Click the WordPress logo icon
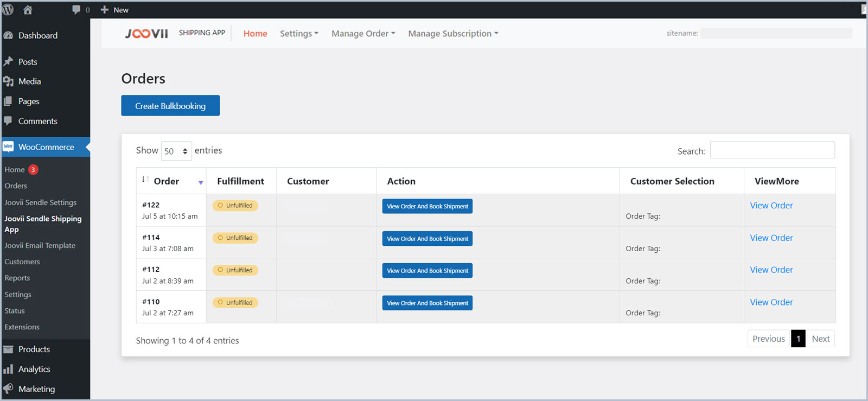868x401 pixels. [8, 9]
